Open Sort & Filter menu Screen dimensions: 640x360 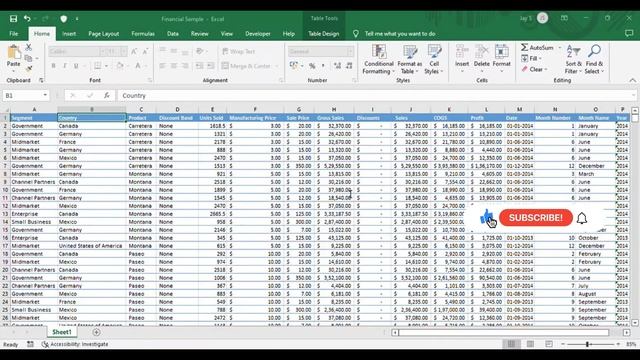click(573, 60)
